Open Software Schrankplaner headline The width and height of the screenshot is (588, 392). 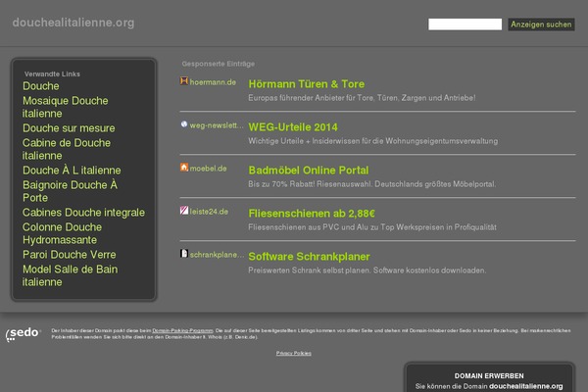coord(309,257)
